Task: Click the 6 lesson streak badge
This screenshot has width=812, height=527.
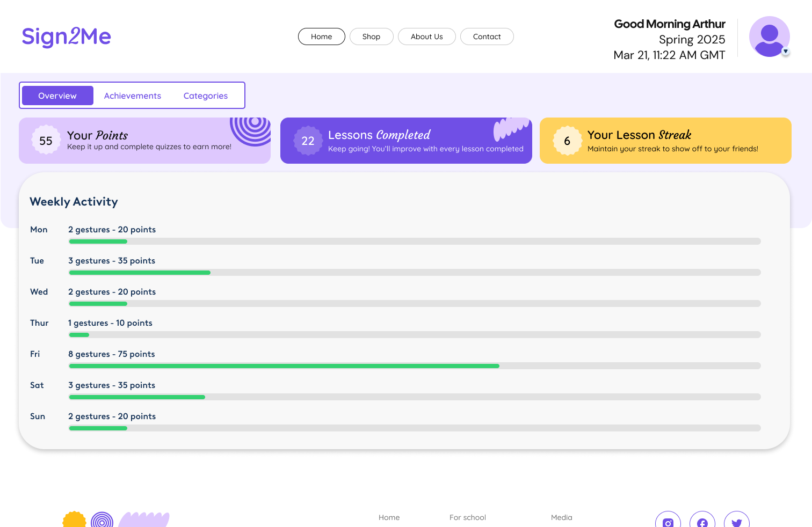Action: 567,141
